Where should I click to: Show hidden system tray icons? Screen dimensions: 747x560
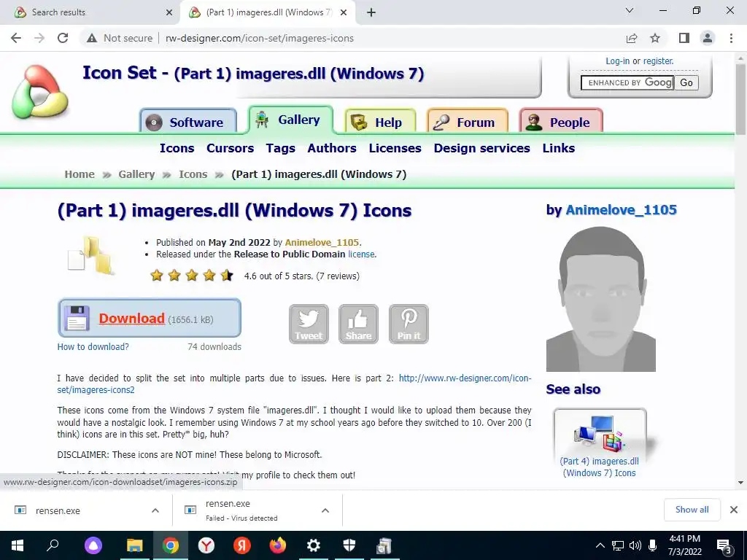pos(600,545)
